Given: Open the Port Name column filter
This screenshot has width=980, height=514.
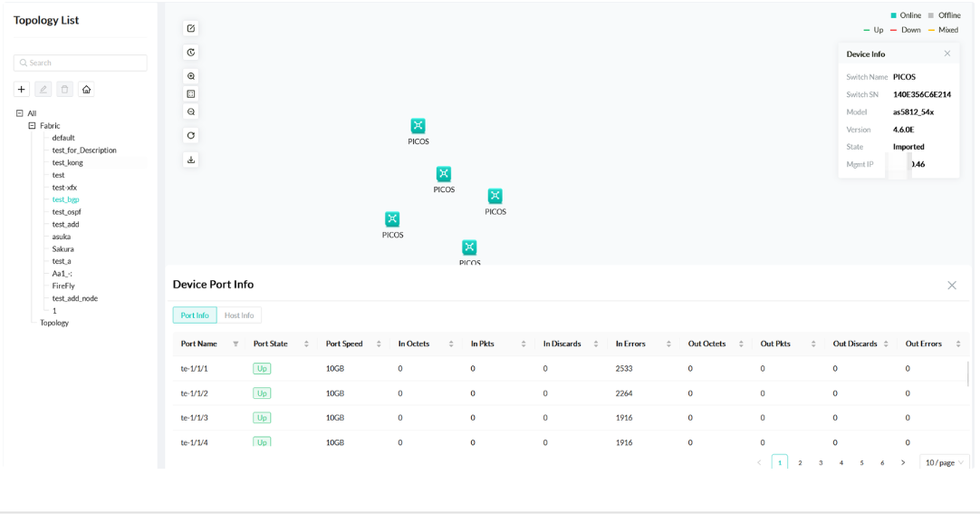Looking at the screenshot, I should tap(236, 344).
